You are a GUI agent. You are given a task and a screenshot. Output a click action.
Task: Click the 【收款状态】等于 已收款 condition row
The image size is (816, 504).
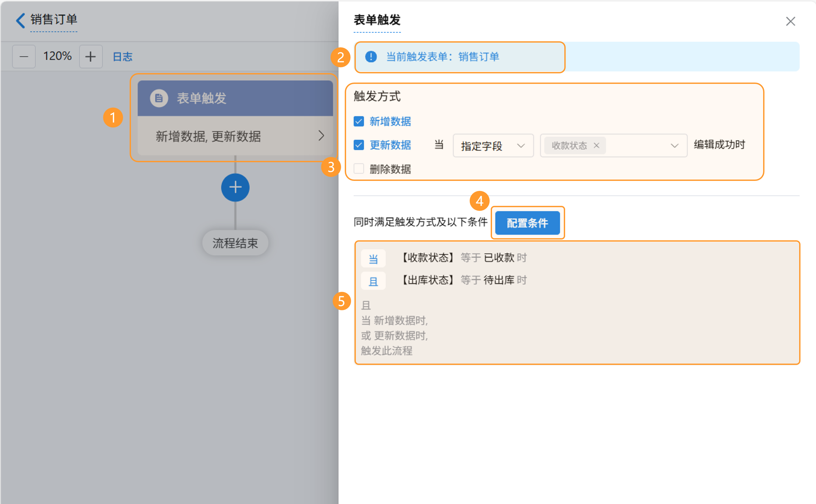(463, 258)
